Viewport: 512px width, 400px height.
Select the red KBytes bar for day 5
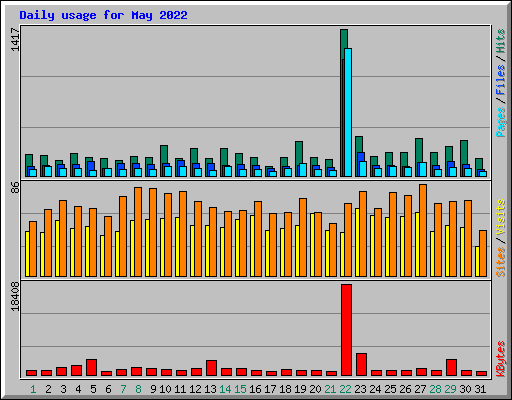point(91,368)
